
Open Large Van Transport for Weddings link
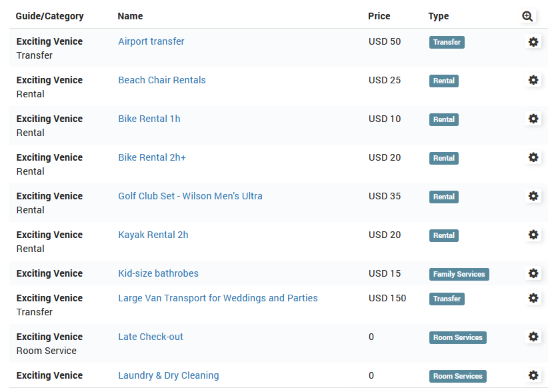(x=218, y=298)
